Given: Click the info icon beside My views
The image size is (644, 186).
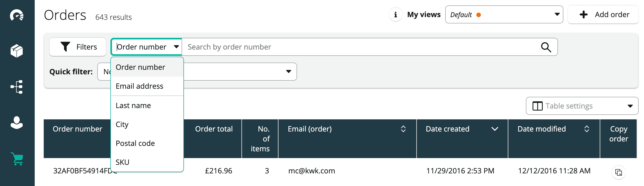Looking at the screenshot, I should (395, 15).
